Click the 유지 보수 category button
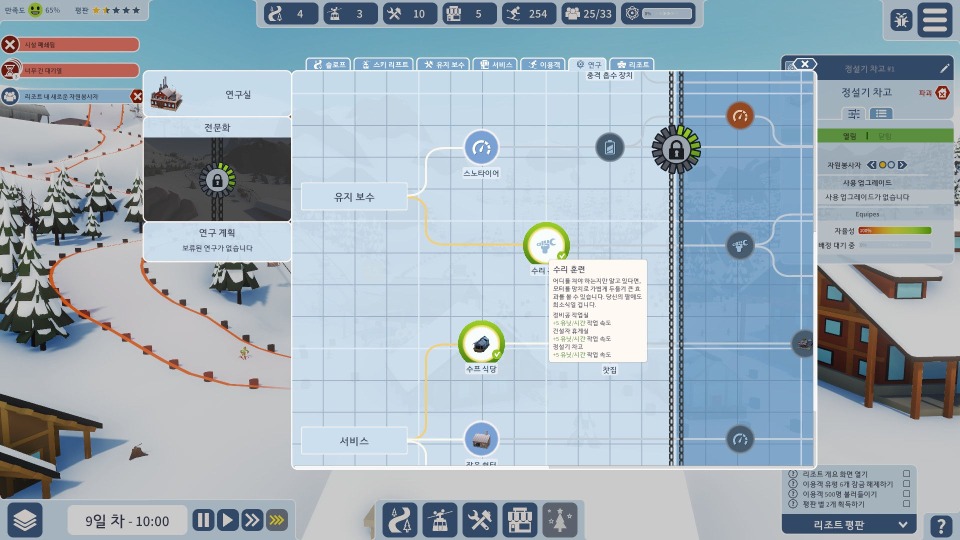The height and width of the screenshot is (540, 960). 354,197
